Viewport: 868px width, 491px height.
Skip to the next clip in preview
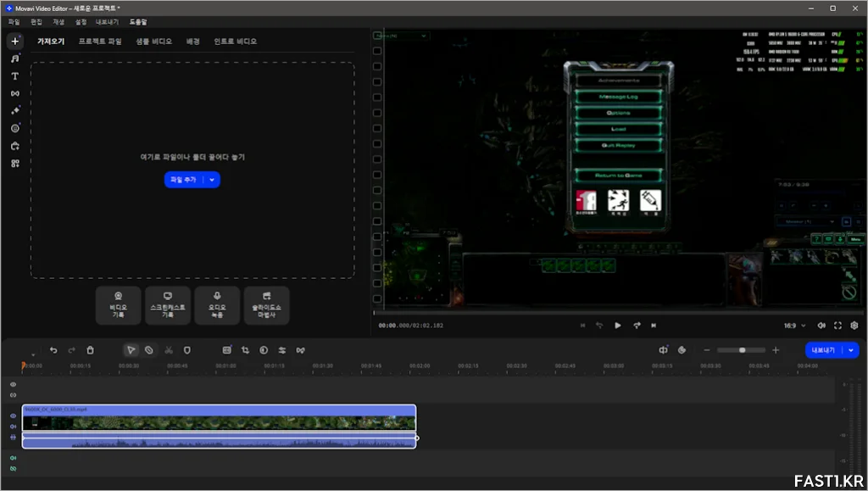pos(654,326)
